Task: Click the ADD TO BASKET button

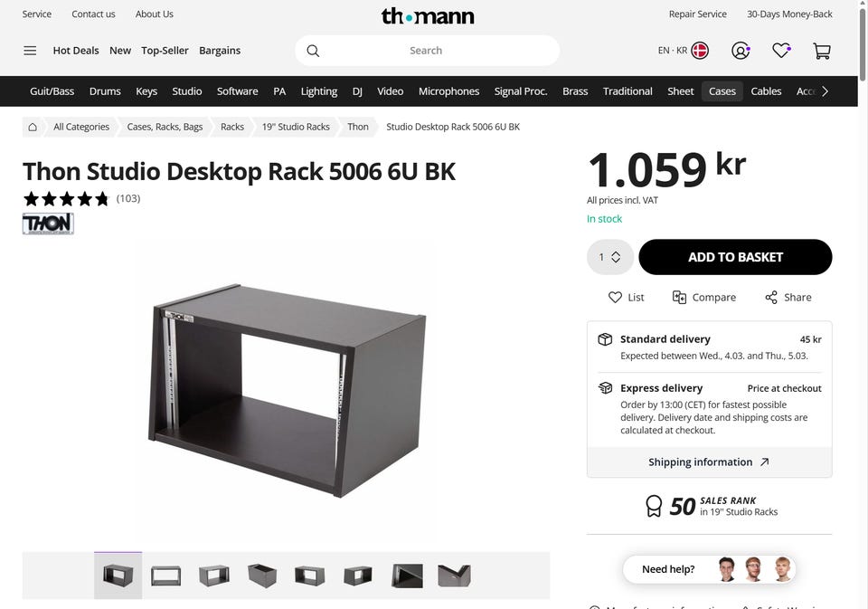Action: [x=735, y=257]
